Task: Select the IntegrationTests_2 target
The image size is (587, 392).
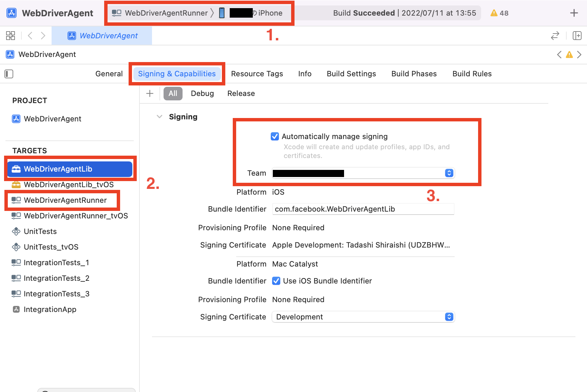Action: click(50, 278)
